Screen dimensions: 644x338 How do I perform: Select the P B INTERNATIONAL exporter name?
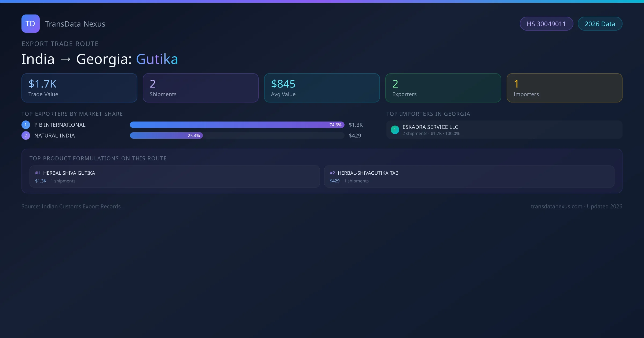[60, 125]
